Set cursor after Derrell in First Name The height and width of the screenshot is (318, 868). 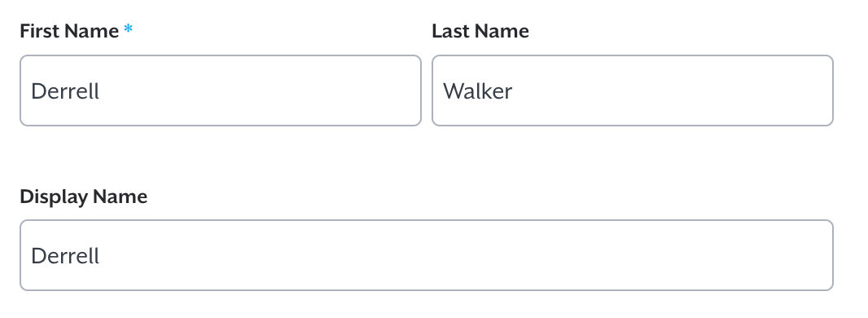101,91
